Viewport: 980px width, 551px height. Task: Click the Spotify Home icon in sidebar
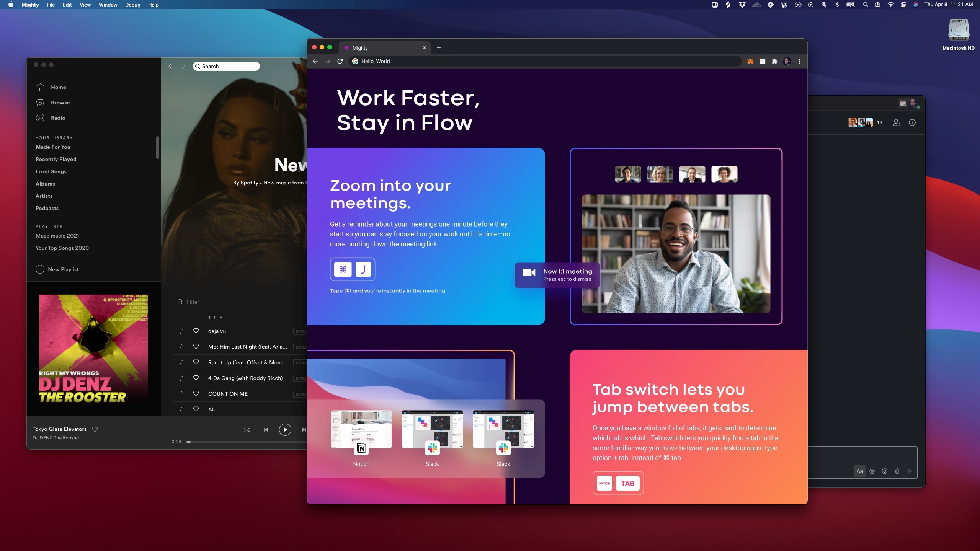pos(40,88)
